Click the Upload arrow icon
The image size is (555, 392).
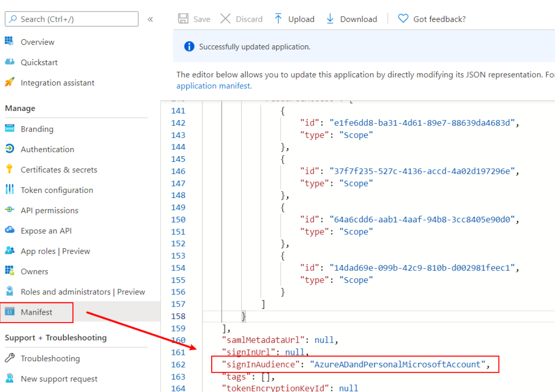point(278,19)
